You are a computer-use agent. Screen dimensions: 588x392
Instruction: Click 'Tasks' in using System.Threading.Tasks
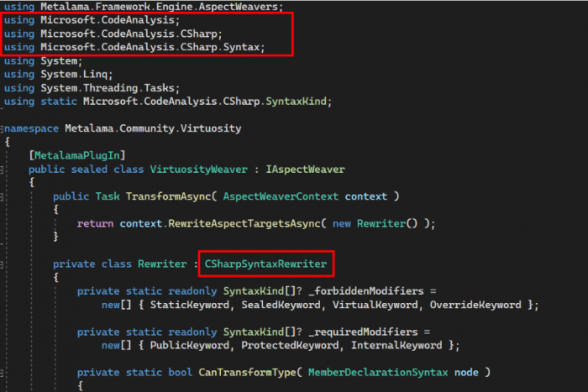coord(159,87)
